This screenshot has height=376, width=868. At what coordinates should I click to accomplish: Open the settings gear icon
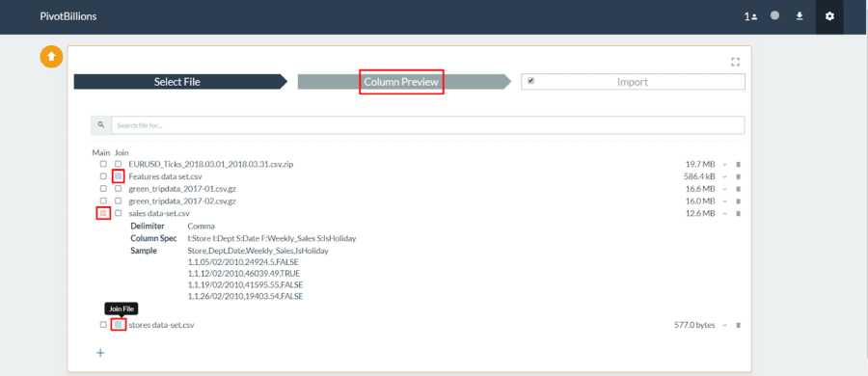pos(829,16)
